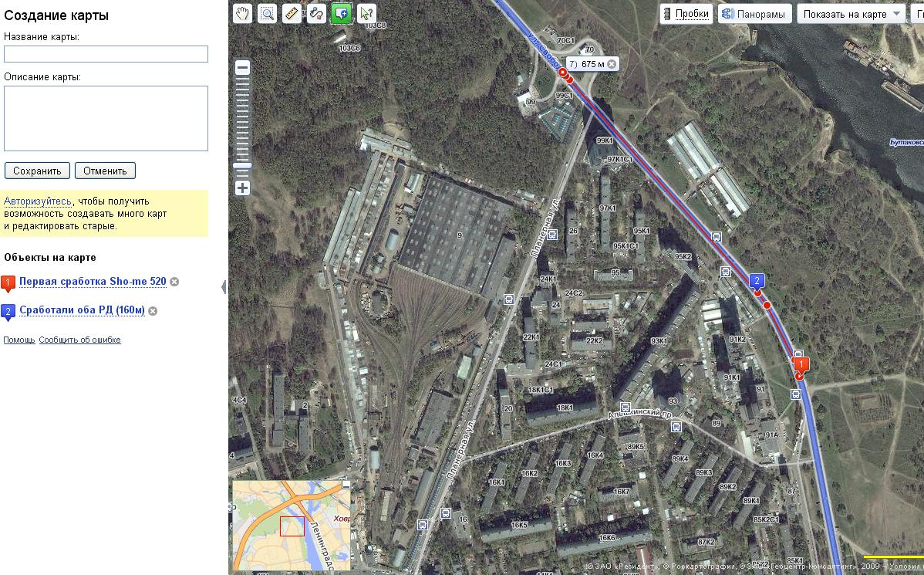Toggle the green add-placemark map tool
924x575 pixels.
tap(341, 14)
